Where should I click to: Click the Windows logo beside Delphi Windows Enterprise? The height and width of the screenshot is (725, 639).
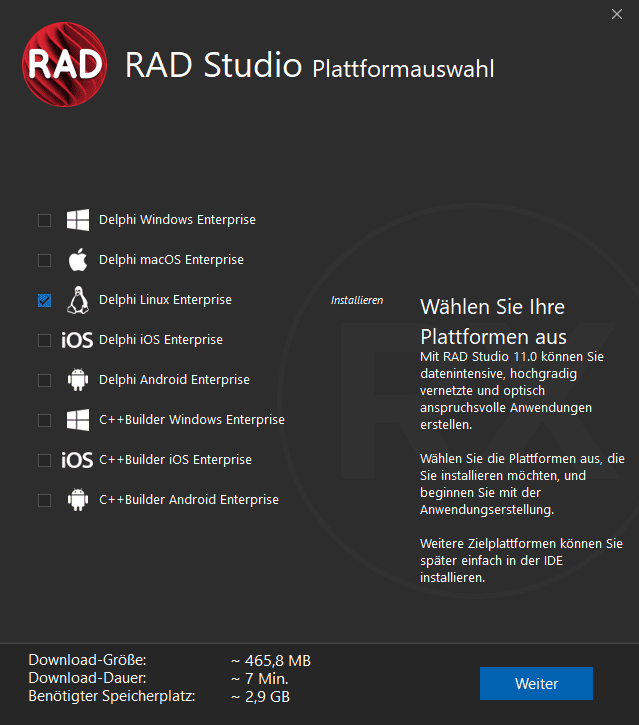[78, 220]
